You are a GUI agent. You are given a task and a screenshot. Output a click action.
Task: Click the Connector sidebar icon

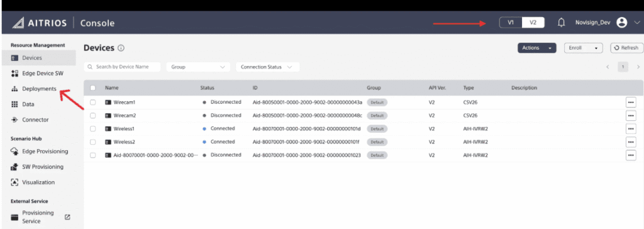[x=14, y=120]
